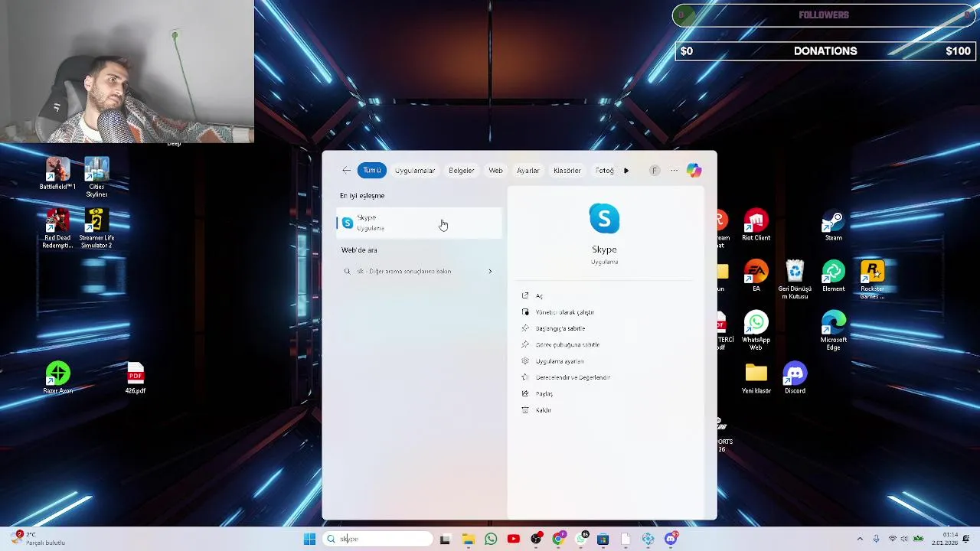Open Microsoft Store from the taskbar
The image size is (980, 551).
click(x=603, y=539)
